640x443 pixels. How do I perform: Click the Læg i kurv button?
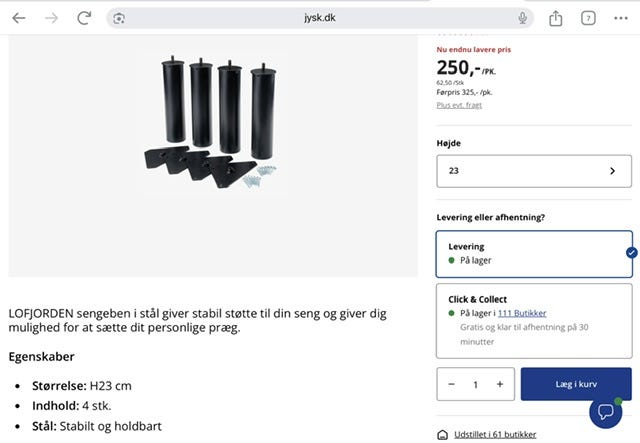pos(576,384)
